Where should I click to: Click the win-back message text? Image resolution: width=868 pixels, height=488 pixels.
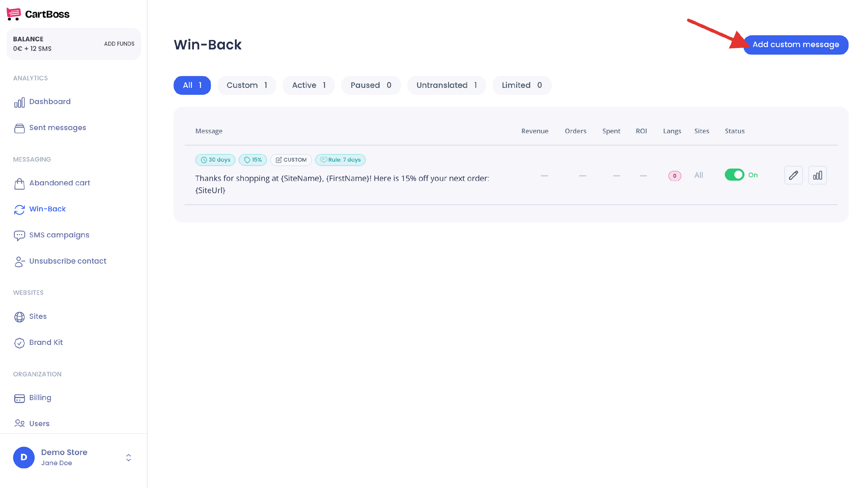point(342,184)
